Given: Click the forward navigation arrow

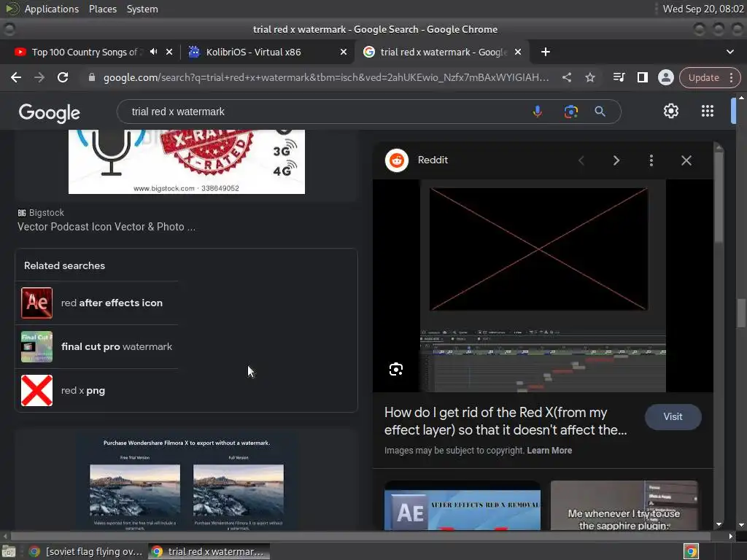Looking at the screenshot, I should (39, 77).
